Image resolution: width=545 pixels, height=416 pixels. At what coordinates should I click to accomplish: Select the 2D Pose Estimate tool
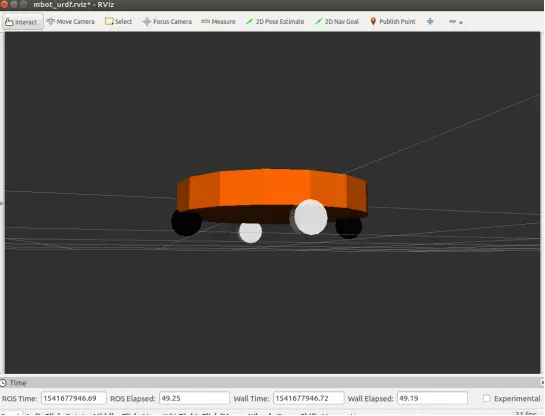click(x=275, y=22)
